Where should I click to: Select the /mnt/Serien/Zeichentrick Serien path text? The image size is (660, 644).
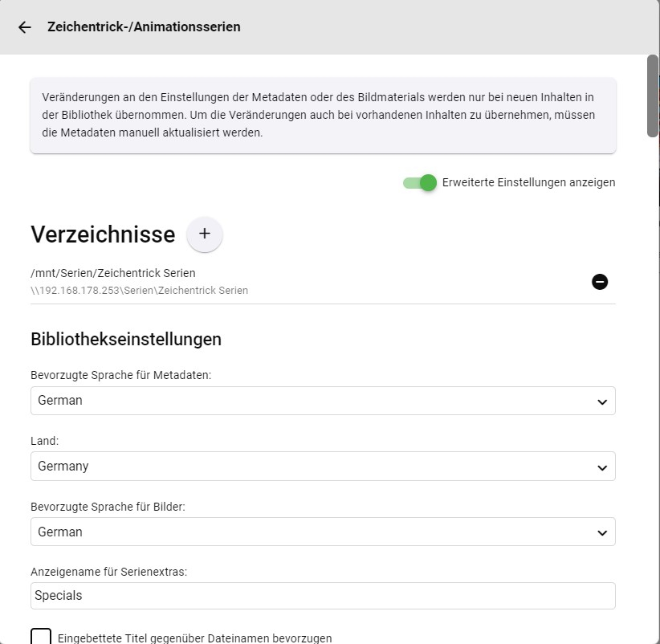[x=113, y=273]
